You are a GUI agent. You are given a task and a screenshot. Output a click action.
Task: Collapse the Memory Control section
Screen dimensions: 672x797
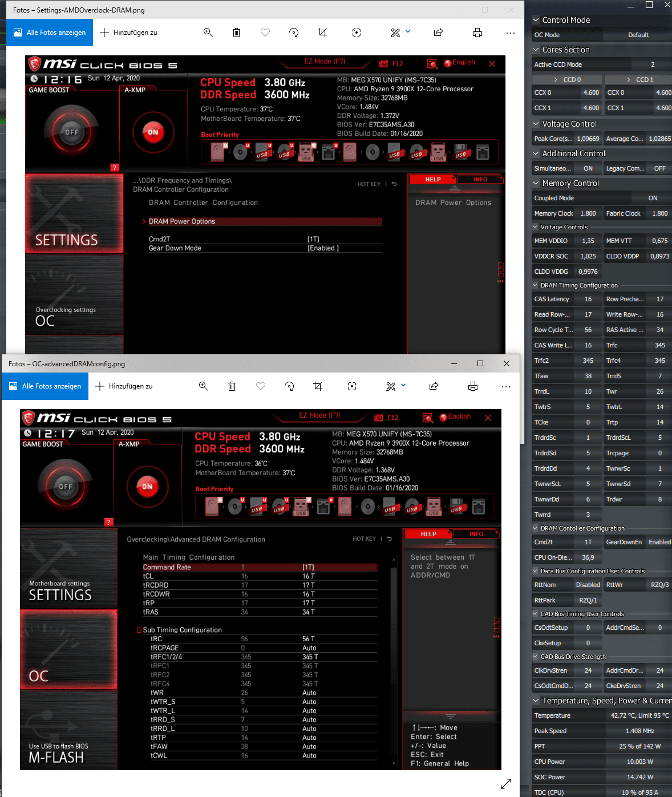[536, 183]
